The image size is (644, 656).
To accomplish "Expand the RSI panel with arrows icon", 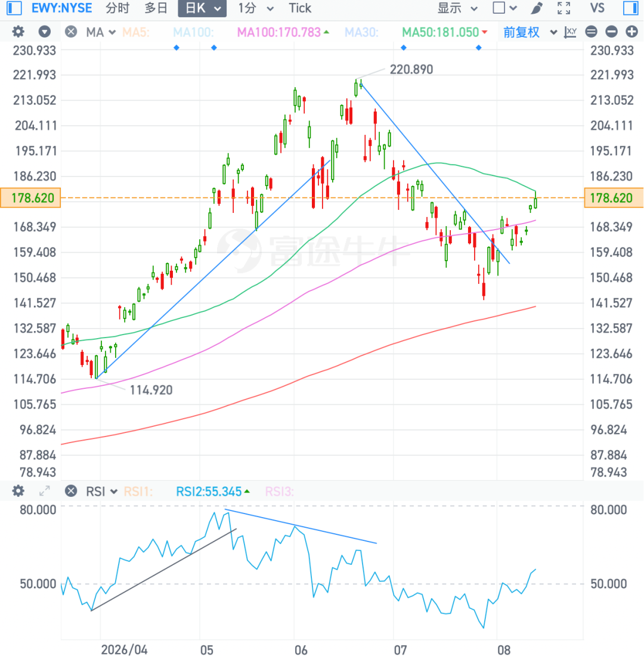I will 44,491.
